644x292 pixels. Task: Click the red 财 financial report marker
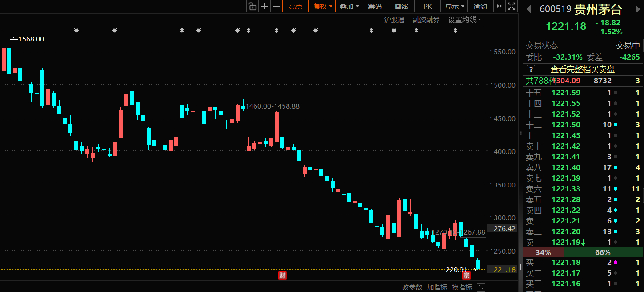(x=282, y=275)
